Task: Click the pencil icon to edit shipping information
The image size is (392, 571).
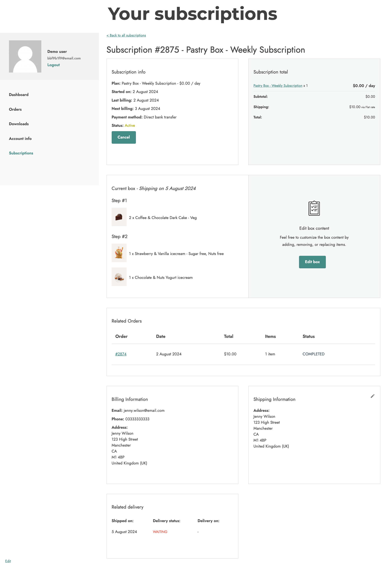Action: click(372, 396)
